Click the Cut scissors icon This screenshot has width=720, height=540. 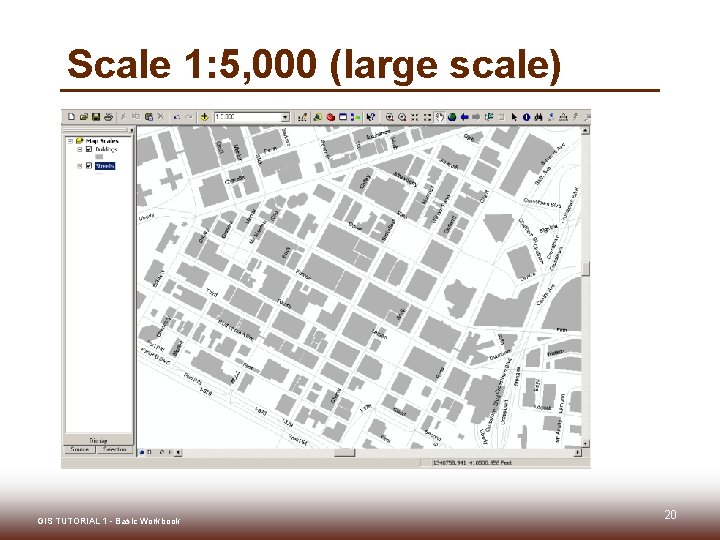[123, 117]
